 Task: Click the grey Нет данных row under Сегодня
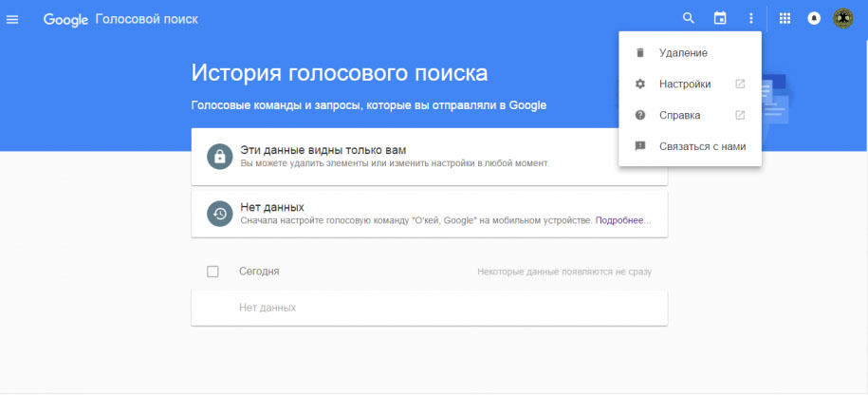429,308
